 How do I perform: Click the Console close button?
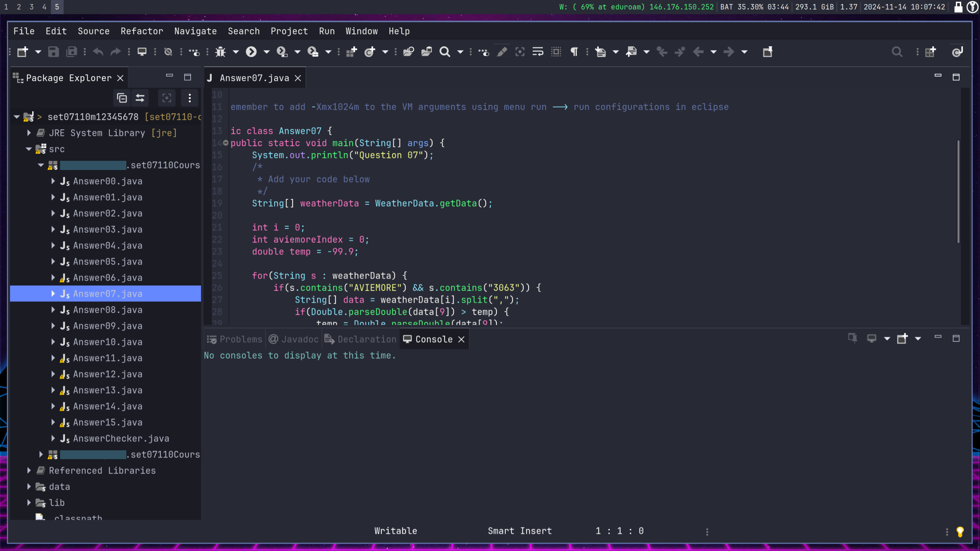pyautogui.click(x=462, y=339)
